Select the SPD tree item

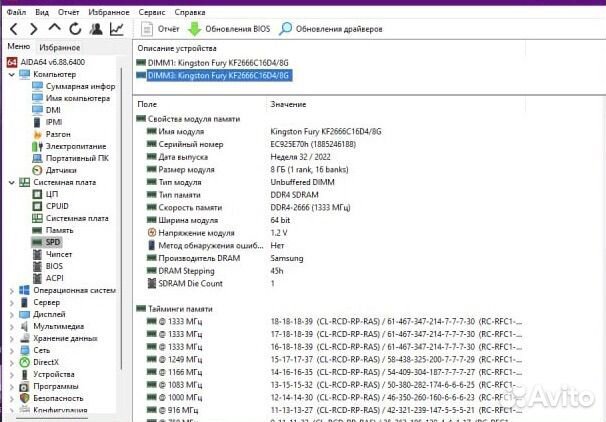click(x=46, y=242)
